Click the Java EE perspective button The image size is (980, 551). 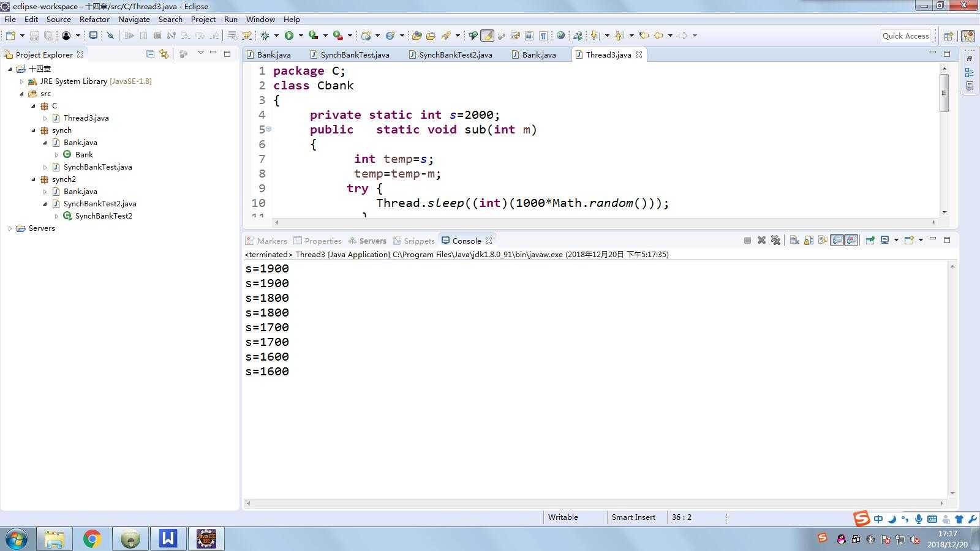pyautogui.click(x=968, y=36)
